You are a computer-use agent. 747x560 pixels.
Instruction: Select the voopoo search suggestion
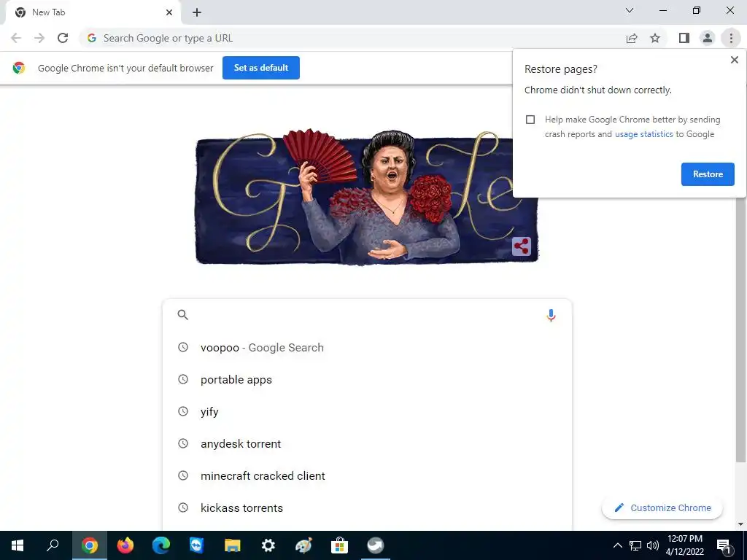[367, 348]
